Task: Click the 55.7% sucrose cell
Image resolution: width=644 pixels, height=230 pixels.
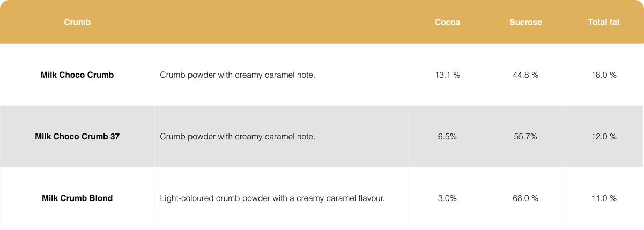Action: (x=525, y=137)
